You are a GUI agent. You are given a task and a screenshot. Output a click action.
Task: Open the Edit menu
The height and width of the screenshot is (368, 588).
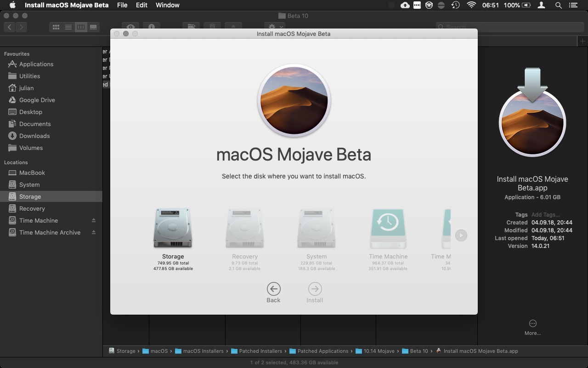(x=141, y=5)
